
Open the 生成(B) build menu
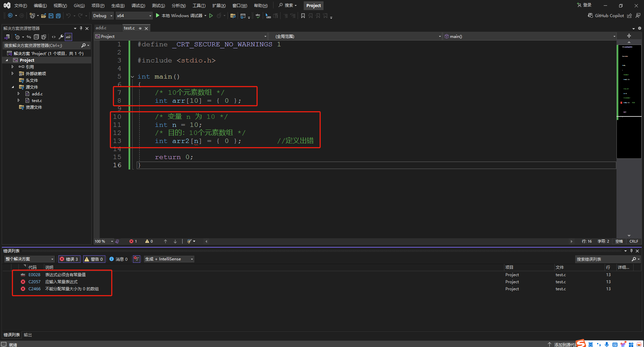click(118, 6)
